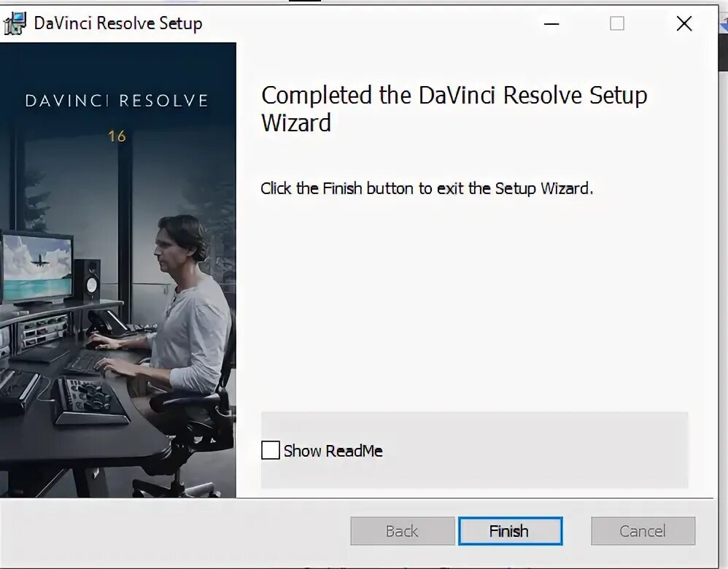Screen dimensions: 728x569
Task: Click the greyed-out maximize window button
Action: pos(616,23)
